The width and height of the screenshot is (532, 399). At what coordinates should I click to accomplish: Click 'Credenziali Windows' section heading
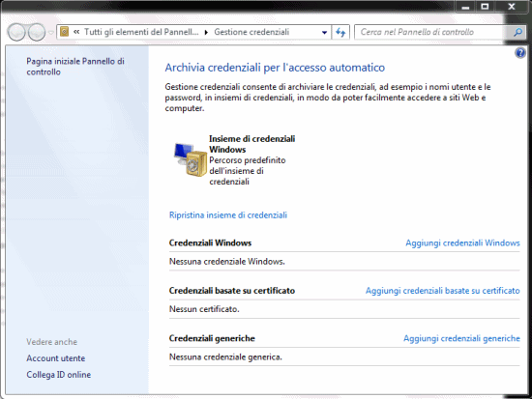pyautogui.click(x=210, y=242)
